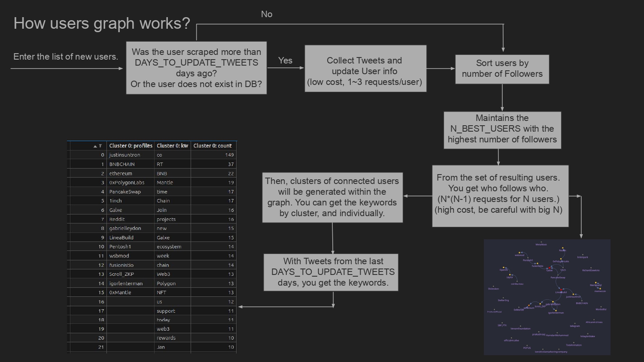Select the 'PancakeSwap' cell in profiles column
Screen dimensions: 644x362
coord(125,192)
